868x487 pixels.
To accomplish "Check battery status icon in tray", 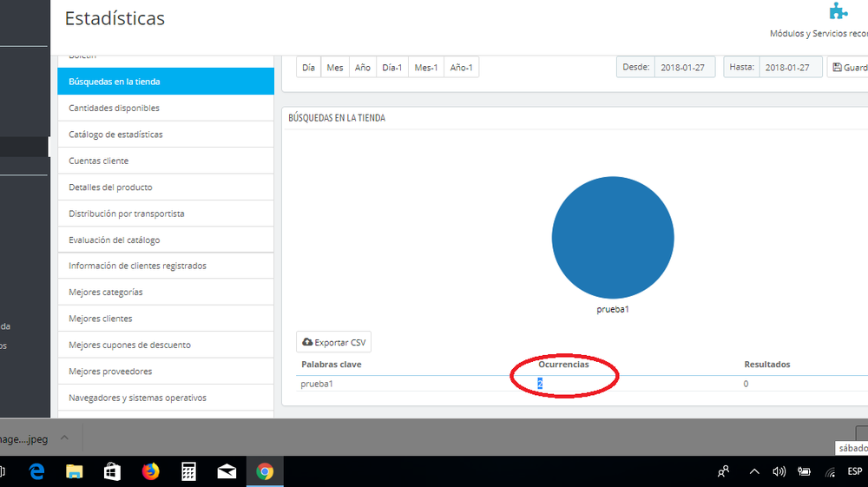I will (x=804, y=471).
